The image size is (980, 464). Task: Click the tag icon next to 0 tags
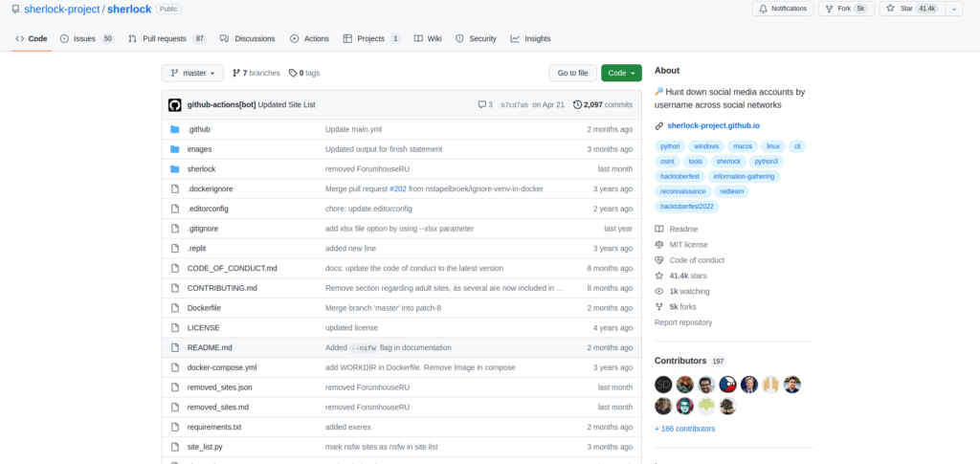click(293, 73)
